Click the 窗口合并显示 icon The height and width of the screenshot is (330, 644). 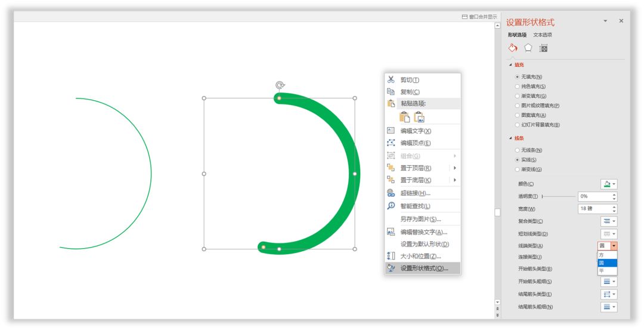pos(465,17)
